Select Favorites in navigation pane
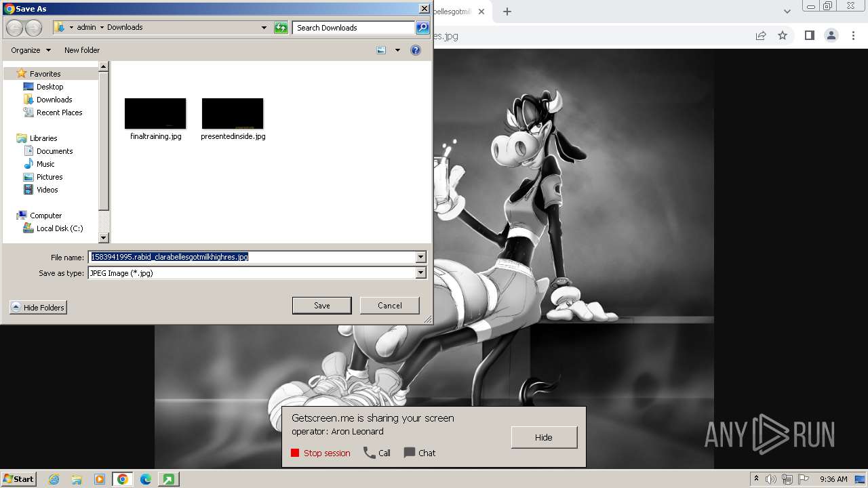 tap(45, 74)
